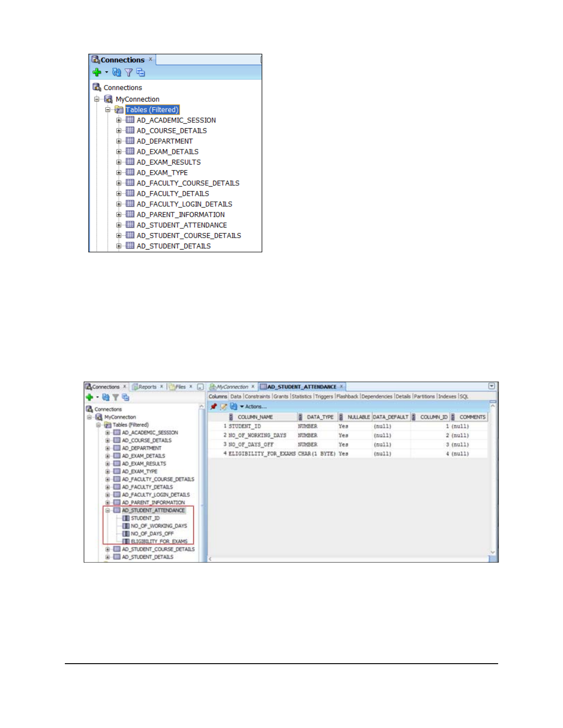
Task: Click green New Connection plus in full window
Action: point(90,397)
